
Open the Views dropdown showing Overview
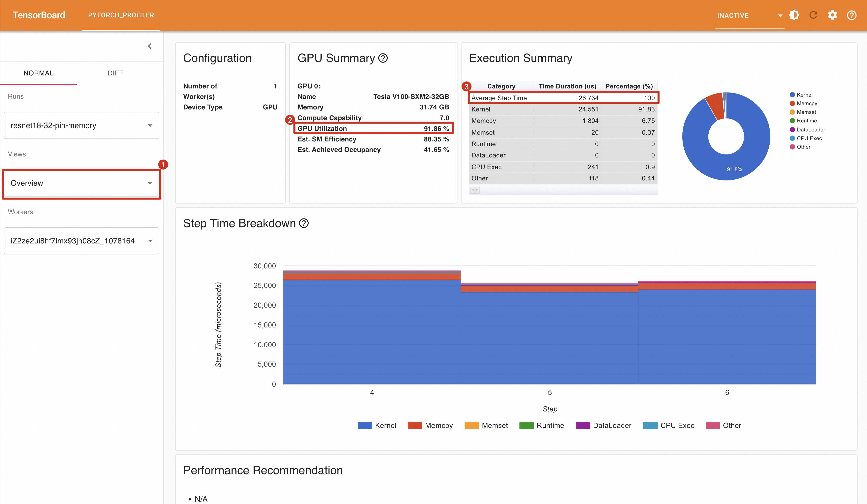coord(81,183)
